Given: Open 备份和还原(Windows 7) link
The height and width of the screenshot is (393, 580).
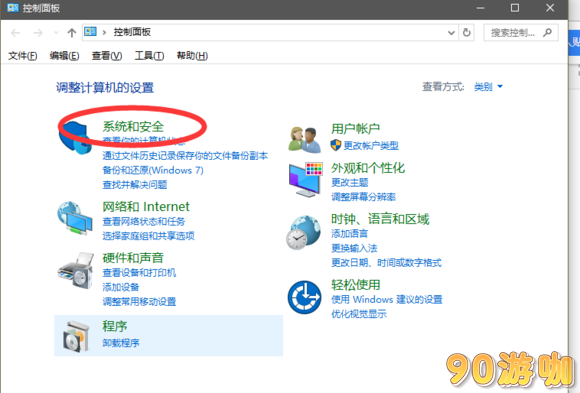Looking at the screenshot, I should point(153,170).
